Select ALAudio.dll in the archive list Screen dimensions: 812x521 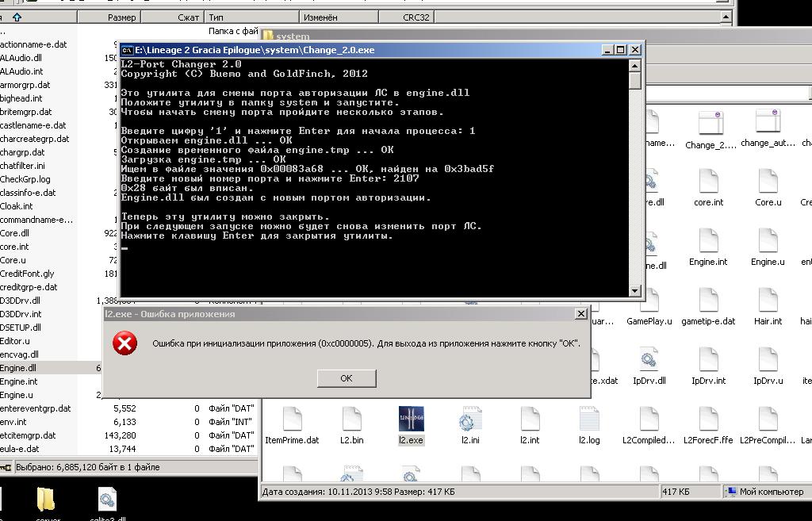click(21, 58)
